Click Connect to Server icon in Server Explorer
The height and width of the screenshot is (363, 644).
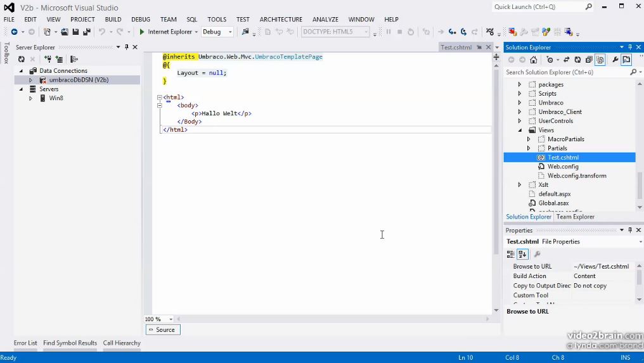coord(59,59)
